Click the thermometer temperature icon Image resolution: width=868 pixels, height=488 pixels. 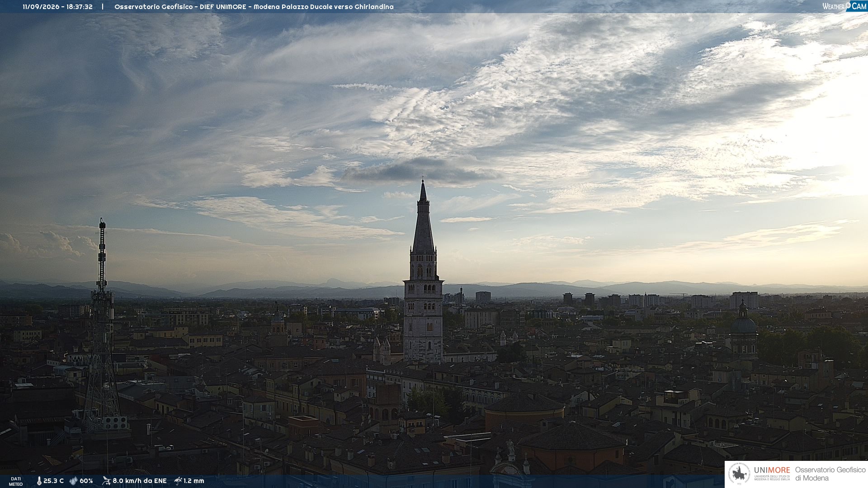39,481
